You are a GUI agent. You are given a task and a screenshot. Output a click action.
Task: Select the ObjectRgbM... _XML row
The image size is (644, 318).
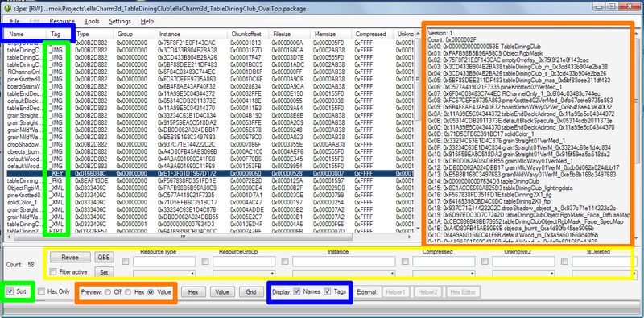[x=210, y=188]
